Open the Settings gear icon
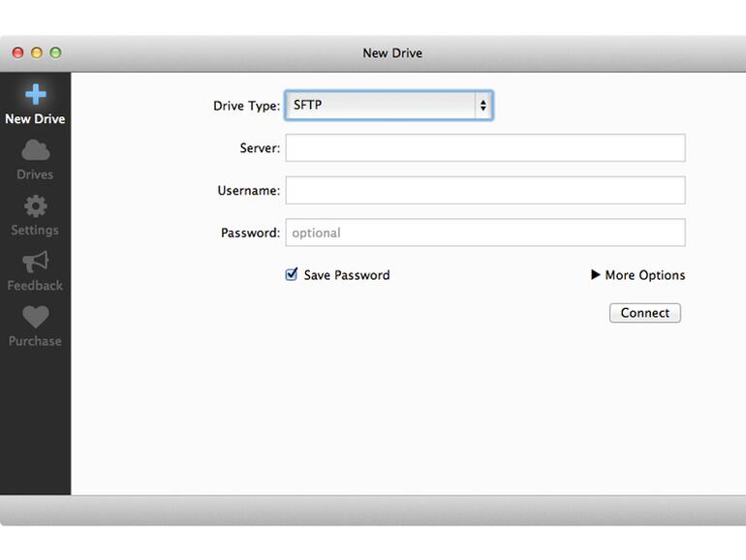Image resolution: width=746 pixels, height=560 pixels. 36,206
